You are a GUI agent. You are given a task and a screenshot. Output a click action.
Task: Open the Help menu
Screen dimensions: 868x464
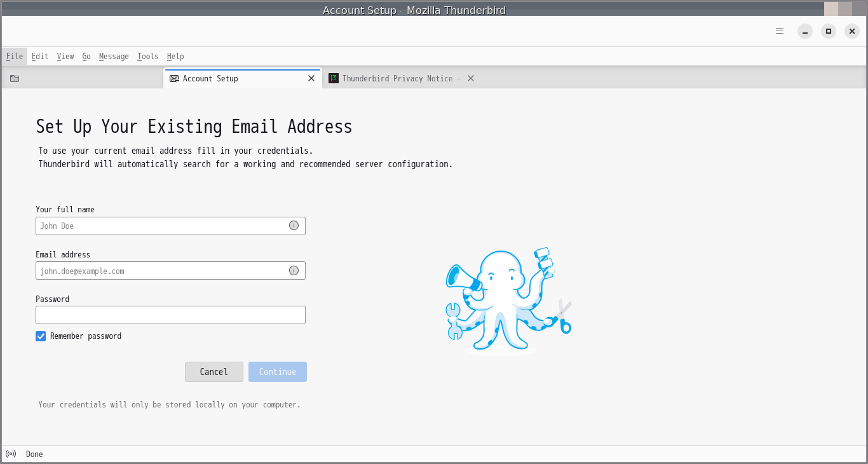[x=175, y=57]
